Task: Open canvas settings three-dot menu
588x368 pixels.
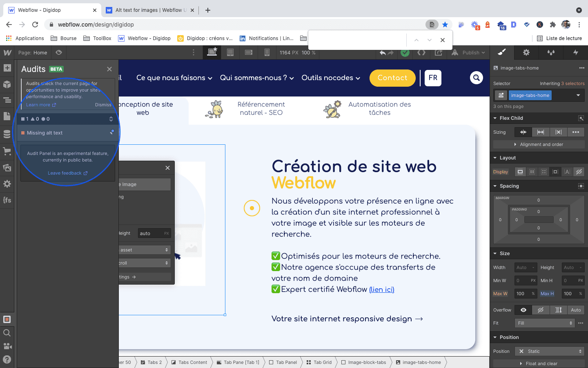Action: [194, 52]
